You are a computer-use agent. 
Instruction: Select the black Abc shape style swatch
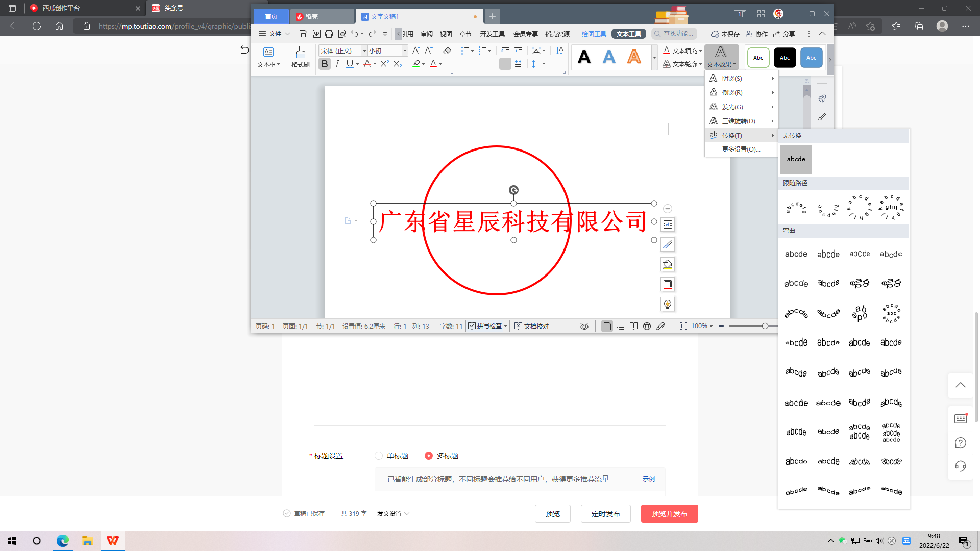pyautogui.click(x=785, y=58)
